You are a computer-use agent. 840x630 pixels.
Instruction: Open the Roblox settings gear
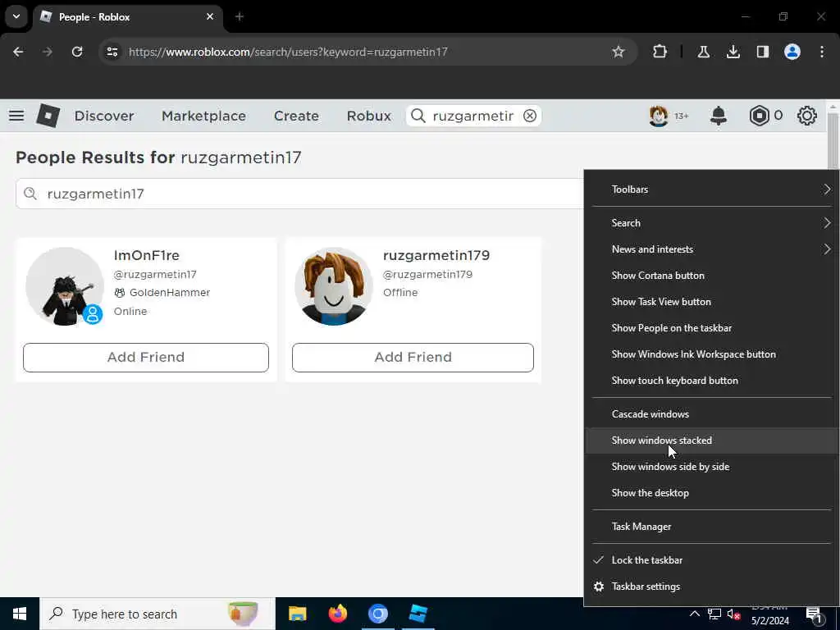pyautogui.click(x=807, y=116)
